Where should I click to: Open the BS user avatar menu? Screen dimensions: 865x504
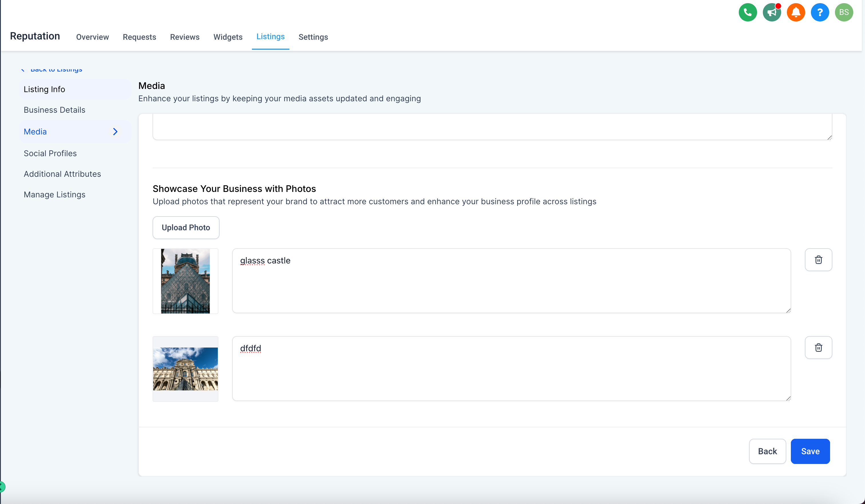tap(844, 13)
